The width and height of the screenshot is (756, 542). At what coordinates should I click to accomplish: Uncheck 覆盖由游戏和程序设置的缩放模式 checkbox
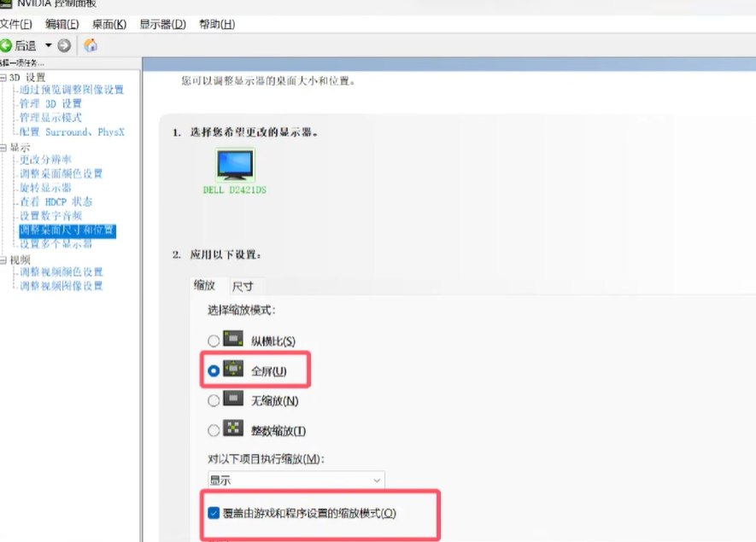214,513
